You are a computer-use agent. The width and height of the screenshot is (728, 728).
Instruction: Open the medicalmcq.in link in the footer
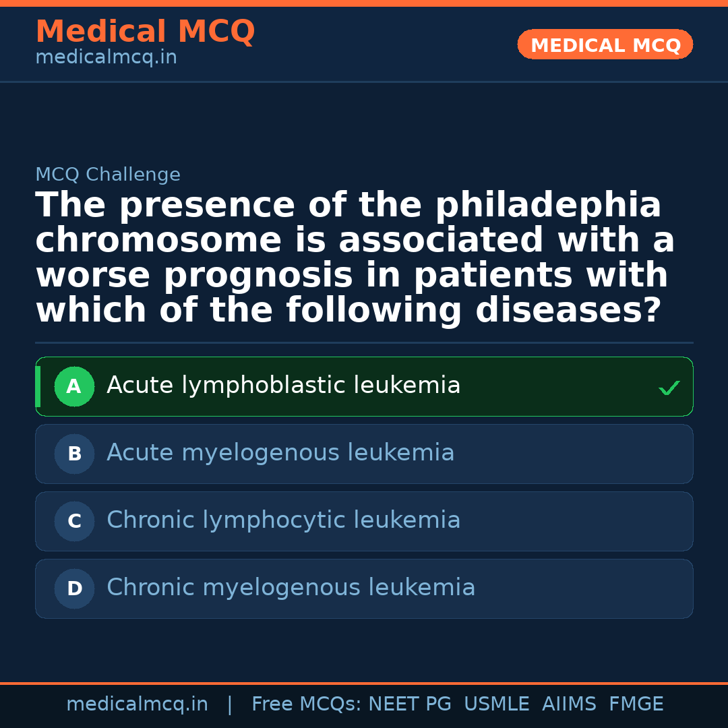pyautogui.click(x=137, y=704)
